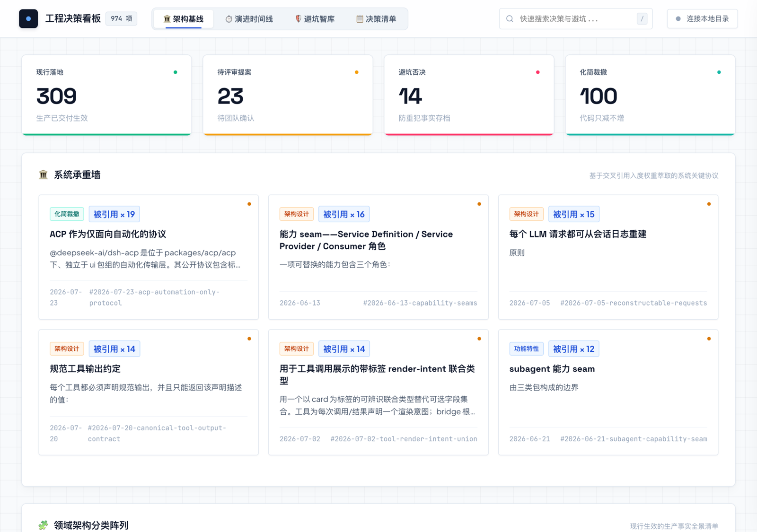Open the 架构基线 tab

tap(184, 19)
